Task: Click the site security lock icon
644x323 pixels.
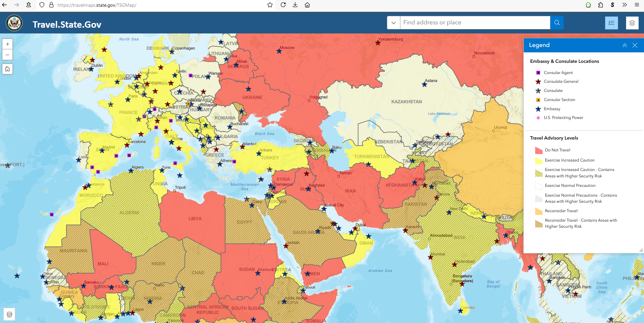Action: [51, 5]
